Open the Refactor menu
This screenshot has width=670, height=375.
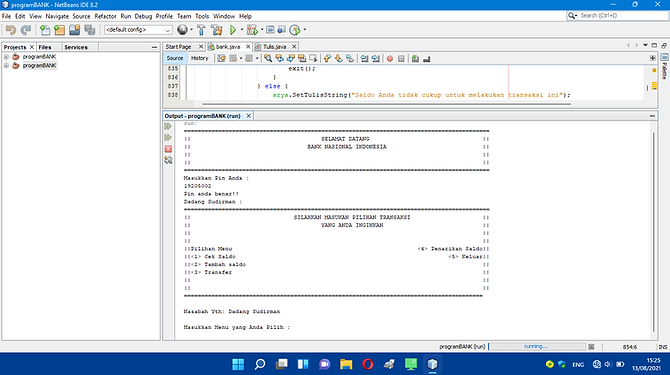coord(105,16)
